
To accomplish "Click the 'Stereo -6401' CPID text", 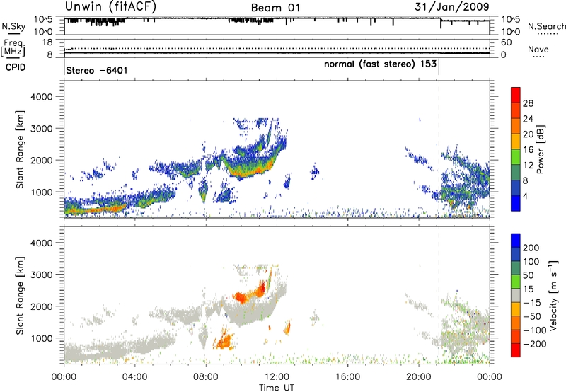I will (97, 70).
